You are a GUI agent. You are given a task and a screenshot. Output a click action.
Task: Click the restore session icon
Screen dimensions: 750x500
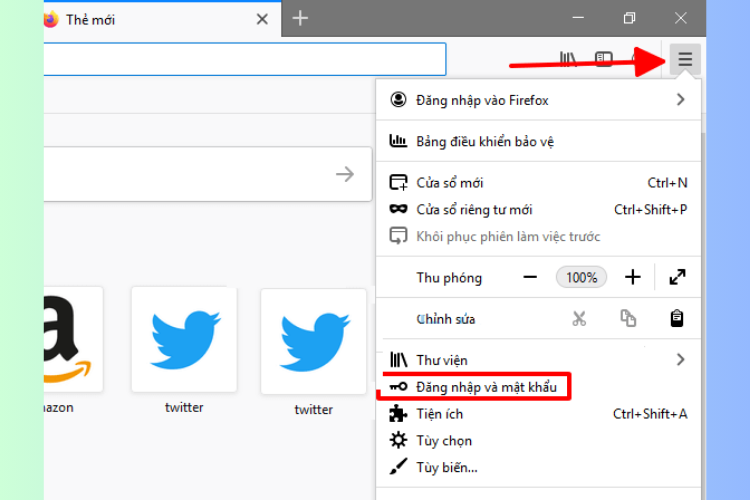[398, 236]
